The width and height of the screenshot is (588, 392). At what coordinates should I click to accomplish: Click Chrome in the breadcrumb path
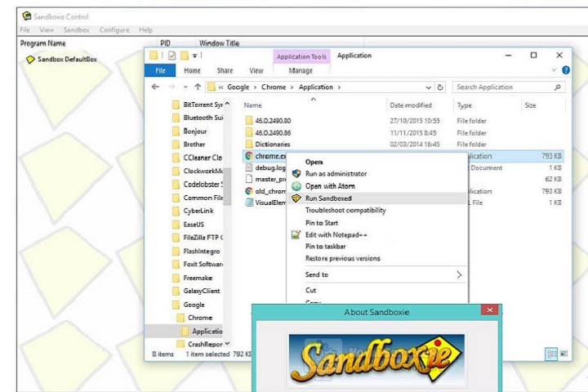tap(274, 87)
